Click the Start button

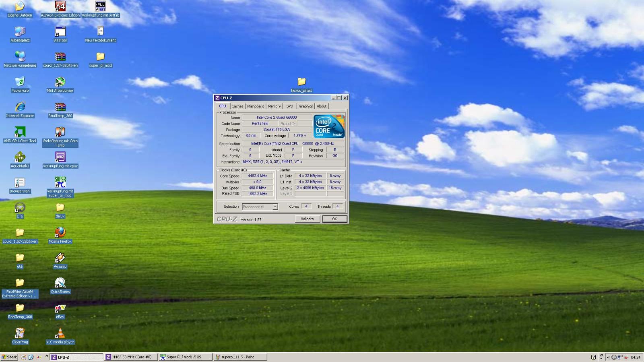[9, 357]
